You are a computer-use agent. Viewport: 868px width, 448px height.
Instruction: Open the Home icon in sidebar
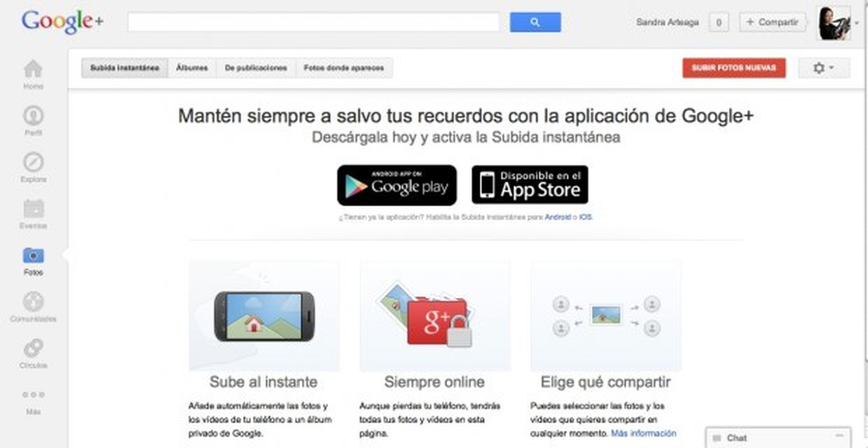[x=33, y=69]
